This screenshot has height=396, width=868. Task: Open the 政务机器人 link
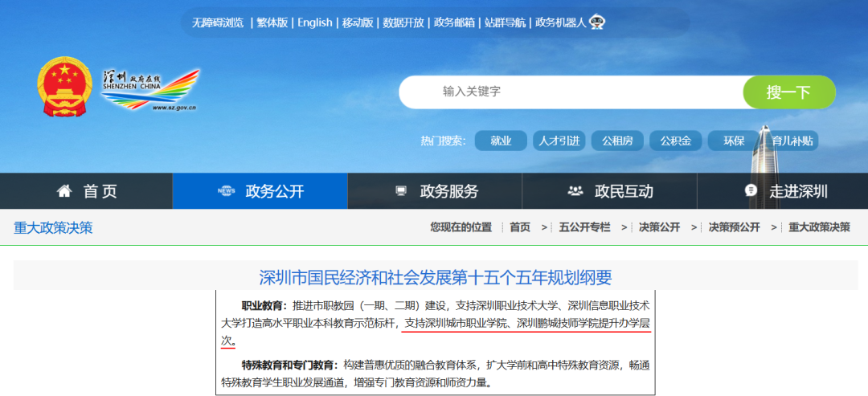561,22
